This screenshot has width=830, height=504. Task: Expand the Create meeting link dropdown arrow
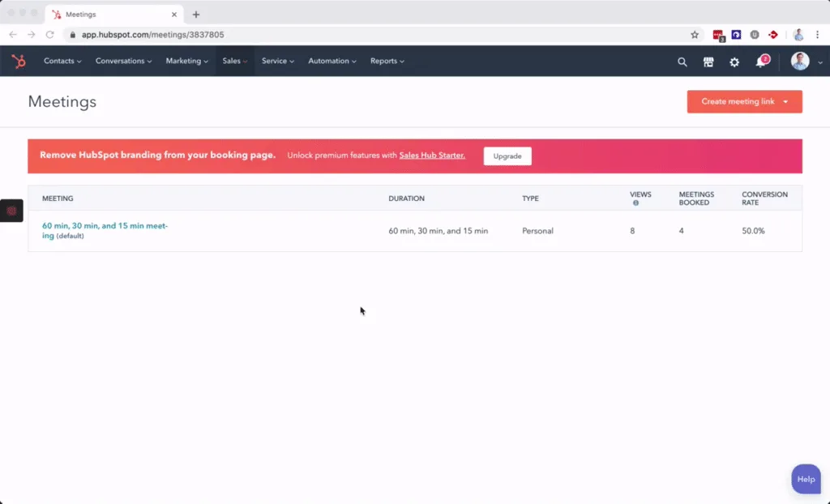[x=785, y=101]
